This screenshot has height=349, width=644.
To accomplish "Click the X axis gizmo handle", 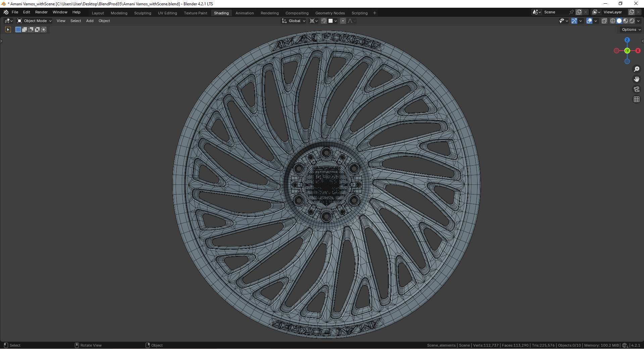I will coord(638,51).
